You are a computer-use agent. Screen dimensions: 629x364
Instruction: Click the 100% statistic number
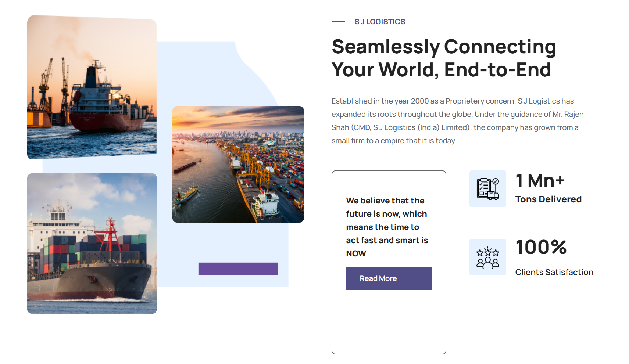point(541,247)
